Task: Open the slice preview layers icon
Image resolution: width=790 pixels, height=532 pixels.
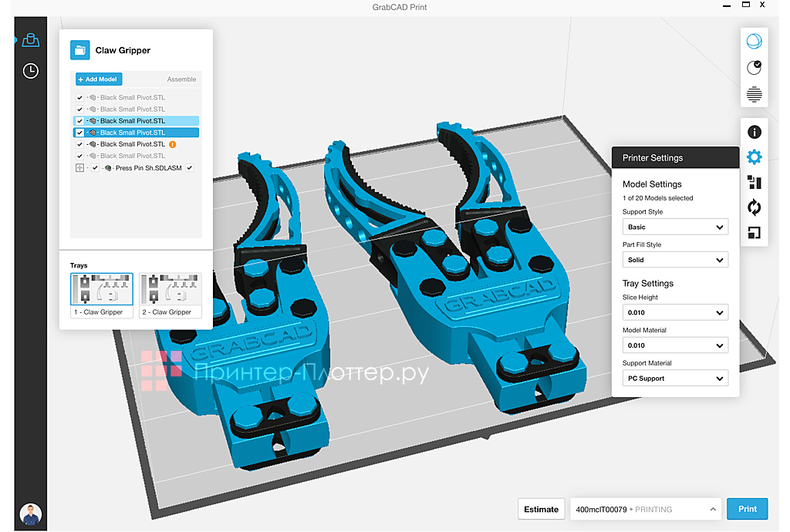Action: tap(755, 94)
